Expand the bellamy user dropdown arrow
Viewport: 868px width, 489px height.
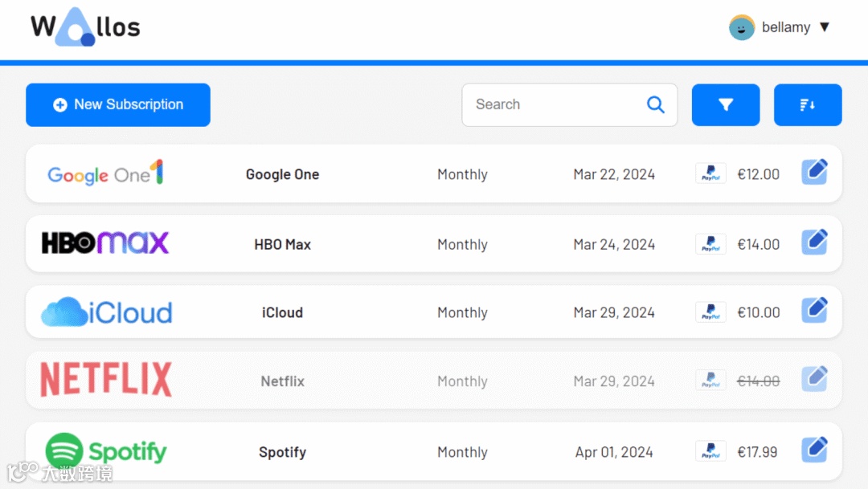coord(824,27)
